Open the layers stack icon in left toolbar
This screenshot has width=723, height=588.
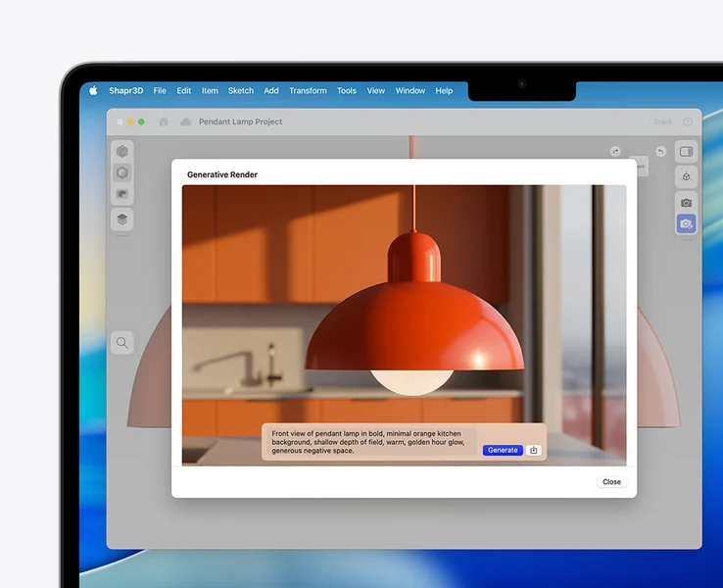[122, 218]
